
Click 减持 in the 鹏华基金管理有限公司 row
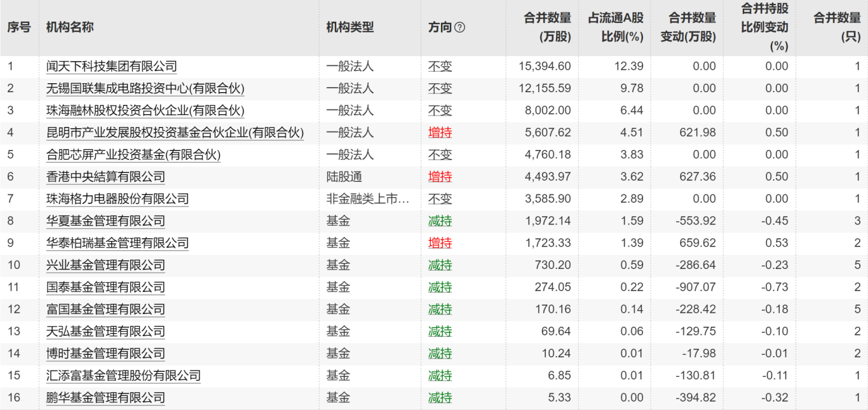(x=440, y=398)
